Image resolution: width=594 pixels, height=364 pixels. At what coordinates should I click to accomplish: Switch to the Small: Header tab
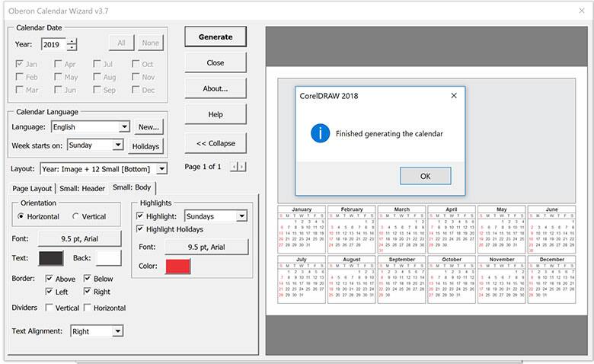click(x=83, y=188)
